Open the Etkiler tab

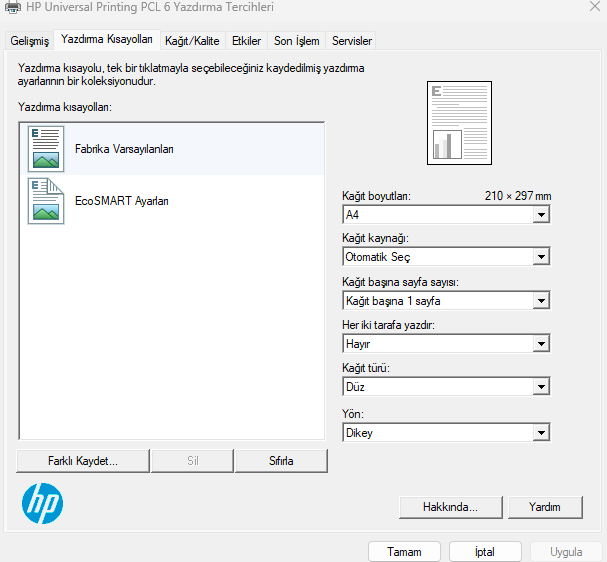point(247,41)
